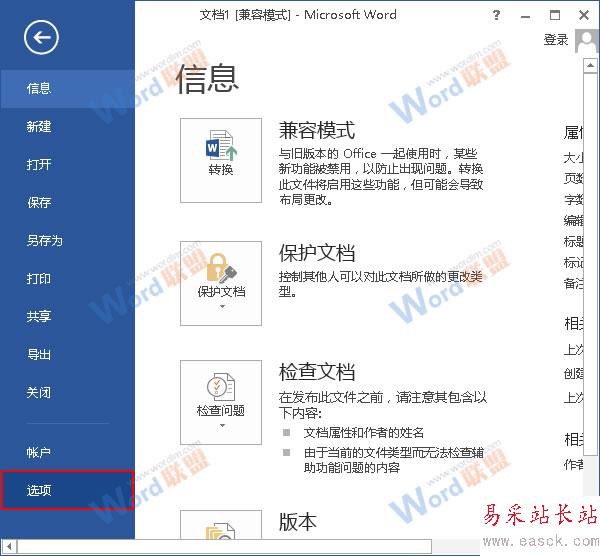Click the back arrow circle icon

(41, 37)
